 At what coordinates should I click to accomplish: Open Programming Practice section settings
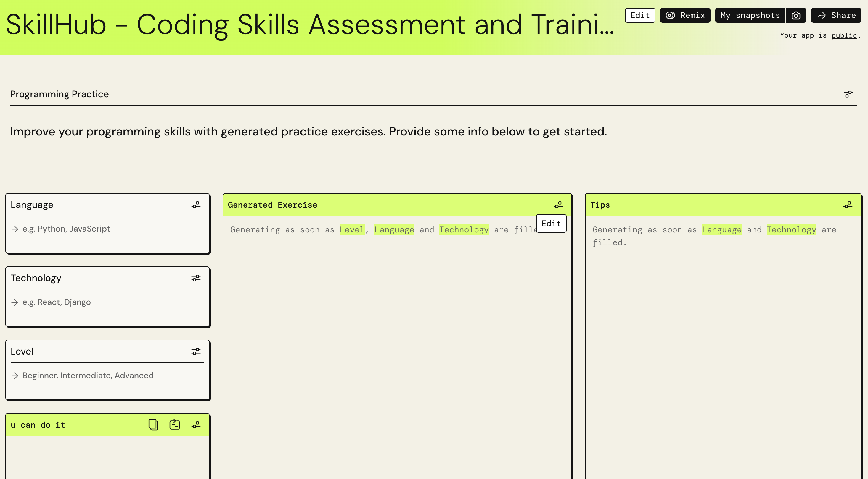click(x=848, y=94)
